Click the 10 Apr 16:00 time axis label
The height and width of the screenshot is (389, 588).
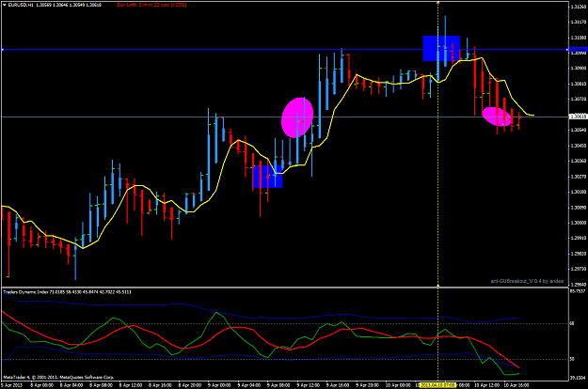(x=516, y=385)
